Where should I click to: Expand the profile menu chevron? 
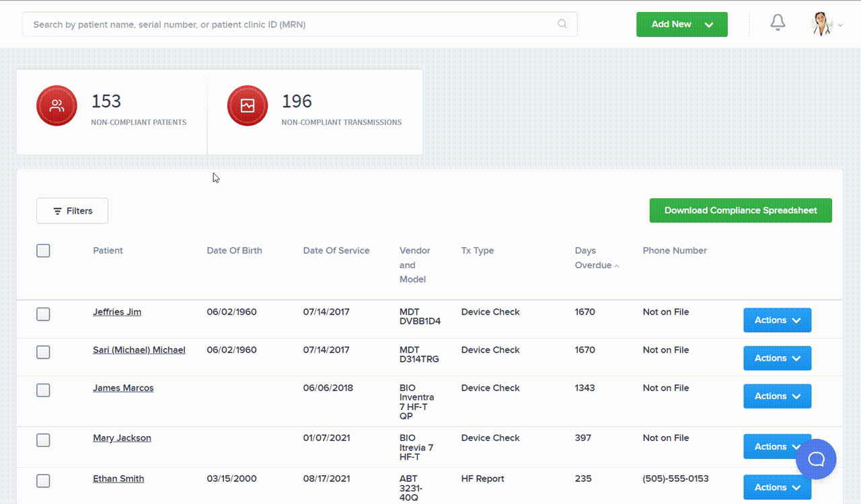coord(839,26)
